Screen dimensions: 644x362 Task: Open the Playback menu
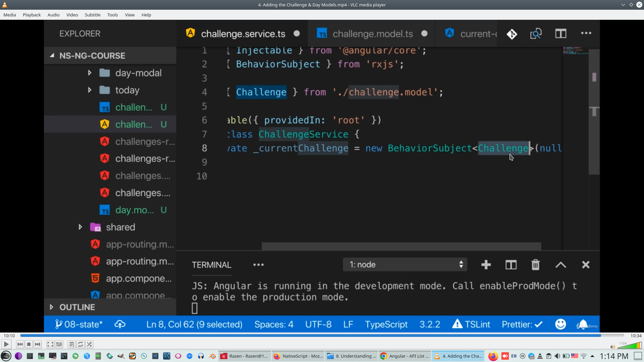tap(32, 15)
